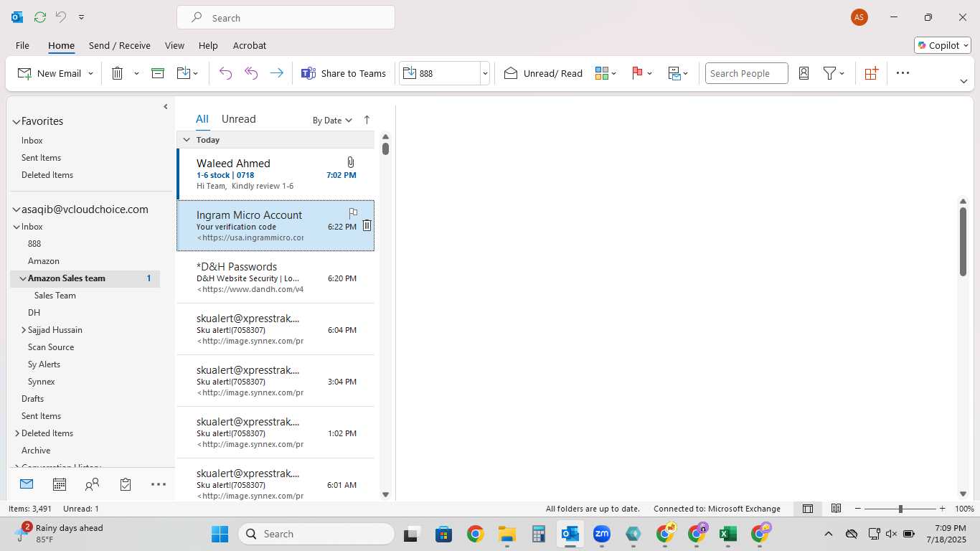This screenshot has height=551, width=980.
Task: Click the Normal view icon in status bar
Action: tap(808, 509)
